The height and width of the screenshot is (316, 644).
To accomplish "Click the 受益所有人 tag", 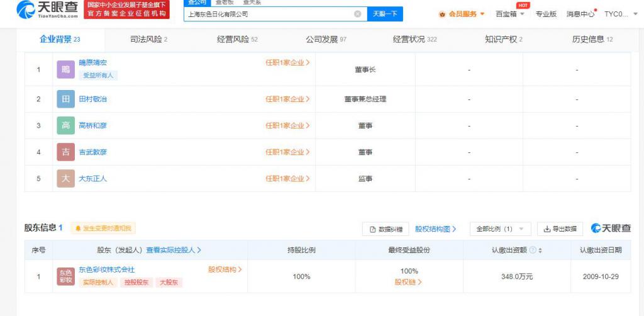I will coord(98,75).
